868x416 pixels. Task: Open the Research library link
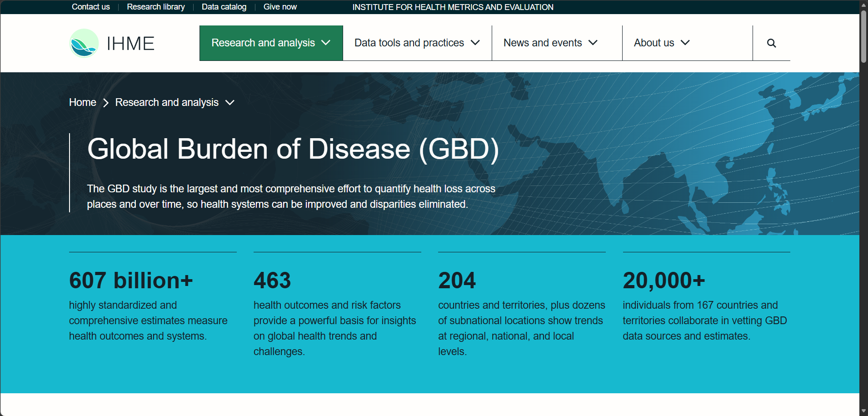(x=156, y=7)
